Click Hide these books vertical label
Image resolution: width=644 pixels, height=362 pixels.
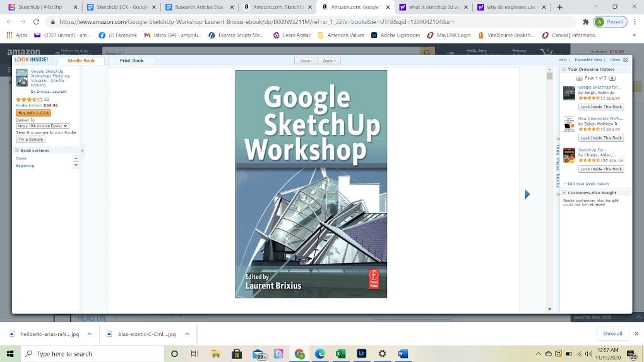click(558, 166)
